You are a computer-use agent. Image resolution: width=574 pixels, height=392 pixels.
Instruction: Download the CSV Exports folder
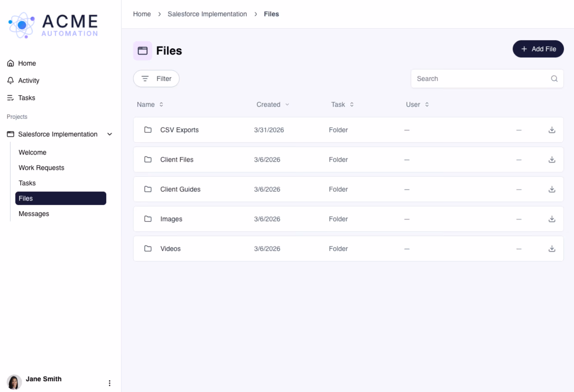point(552,130)
